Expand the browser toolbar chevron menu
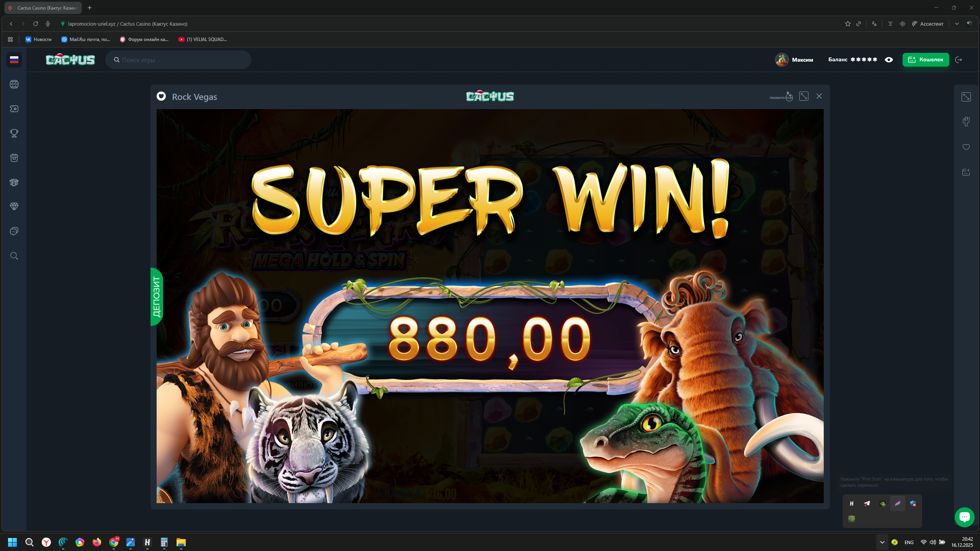Image resolution: width=980 pixels, height=551 pixels. tap(957, 24)
